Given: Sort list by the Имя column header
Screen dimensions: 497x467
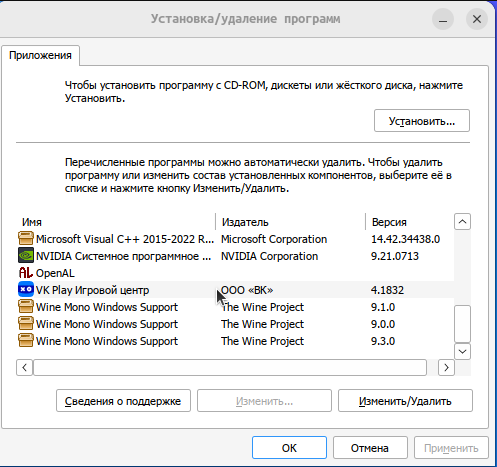Looking at the screenshot, I should click(x=116, y=222).
